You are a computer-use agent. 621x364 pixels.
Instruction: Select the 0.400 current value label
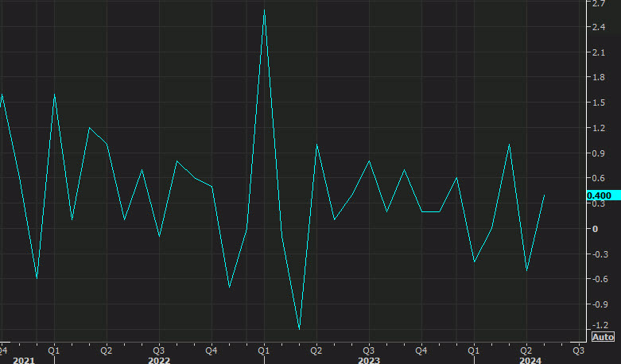pyautogui.click(x=599, y=196)
